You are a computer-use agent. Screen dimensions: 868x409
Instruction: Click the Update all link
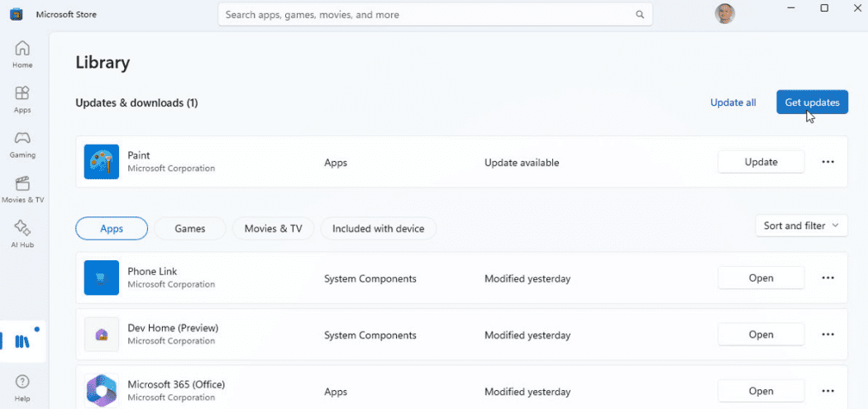pyautogui.click(x=732, y=102)
